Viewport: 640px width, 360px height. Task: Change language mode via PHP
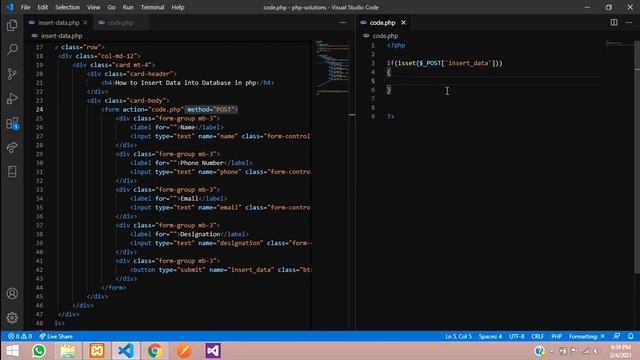(556, 336)
